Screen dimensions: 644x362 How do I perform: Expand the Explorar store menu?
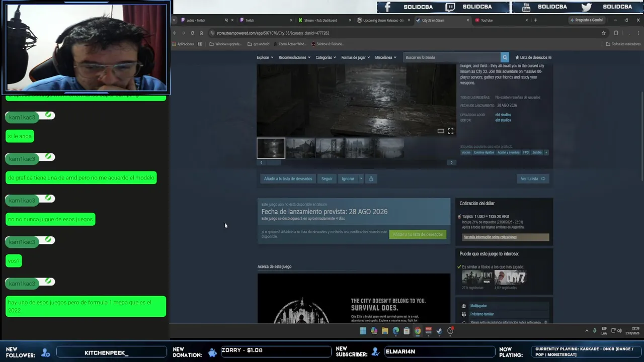pos(265,57)
